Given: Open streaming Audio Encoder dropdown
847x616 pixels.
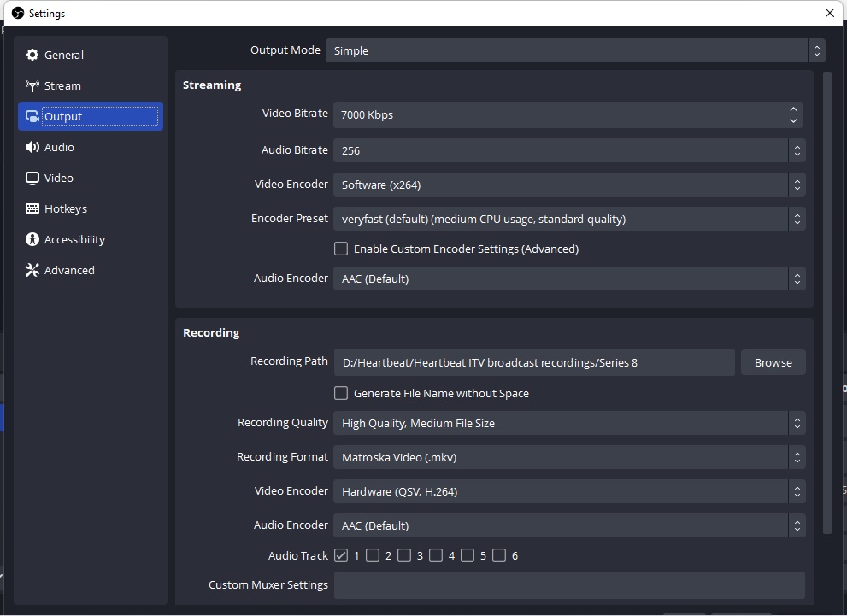Looking at the screenshot, I should point(569,279).
